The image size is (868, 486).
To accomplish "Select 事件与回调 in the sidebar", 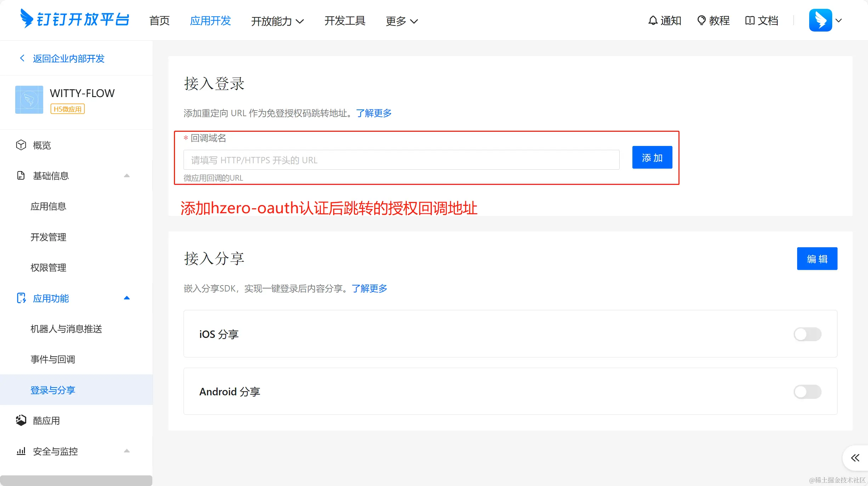I will [x=53, y=360].
